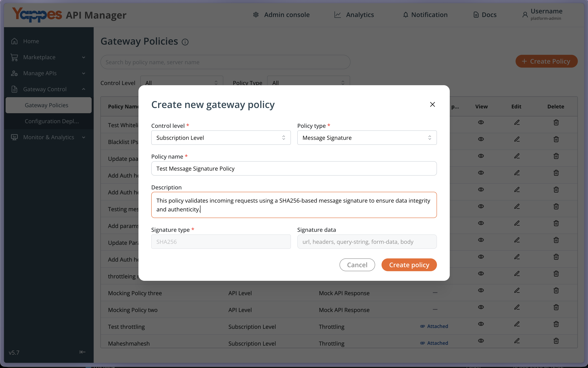The height and width of the screenshot is (368, 588).
Task: Delete the Test Whitelist policy
Action: [556, 122]
